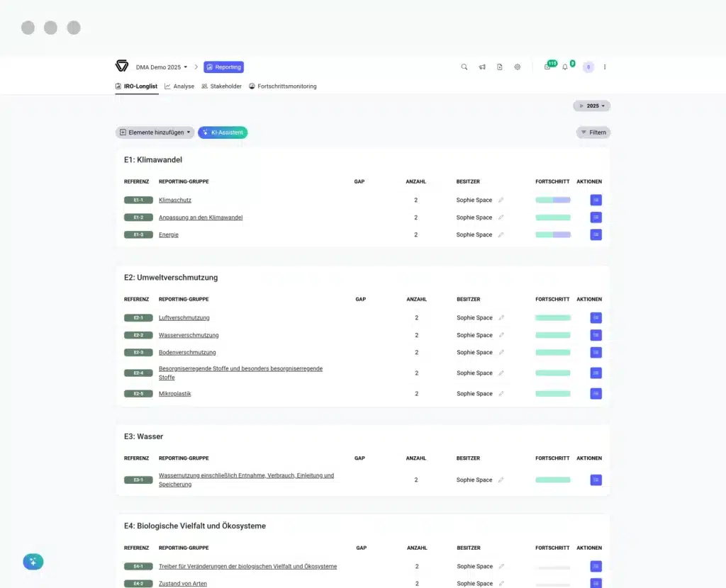Edit owner pencil for Luftverschmutzung row
Image resolution: width=726 pixels, height=588 pixels.
pos(501,318)
